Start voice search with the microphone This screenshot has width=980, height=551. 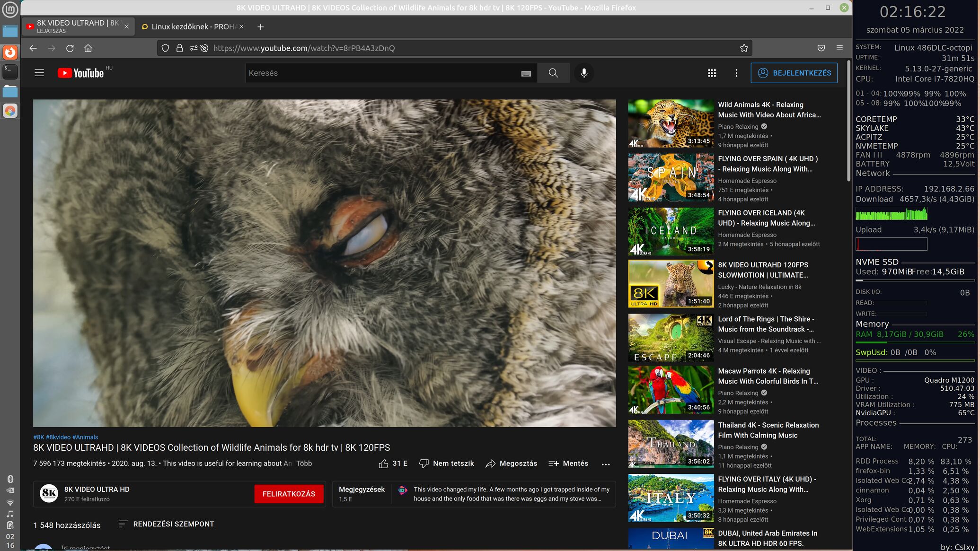click(584, 73)
